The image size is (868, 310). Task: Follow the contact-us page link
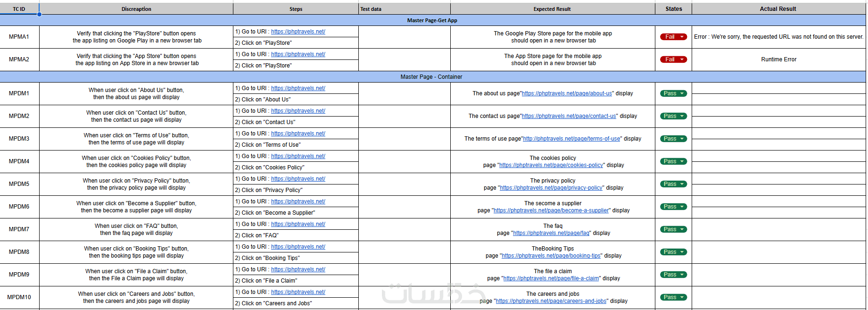pyautogui.click(x=569, y=116)
